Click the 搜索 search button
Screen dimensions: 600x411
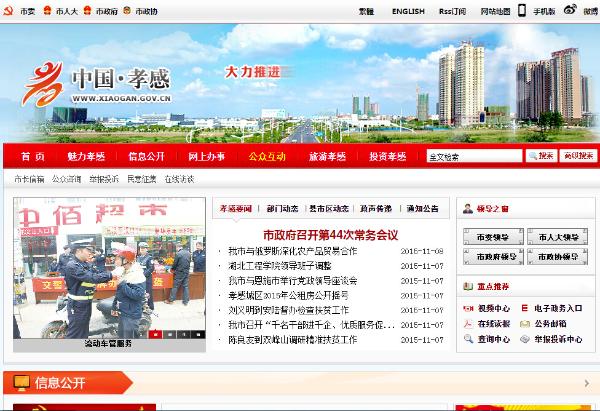click(541, 156)
